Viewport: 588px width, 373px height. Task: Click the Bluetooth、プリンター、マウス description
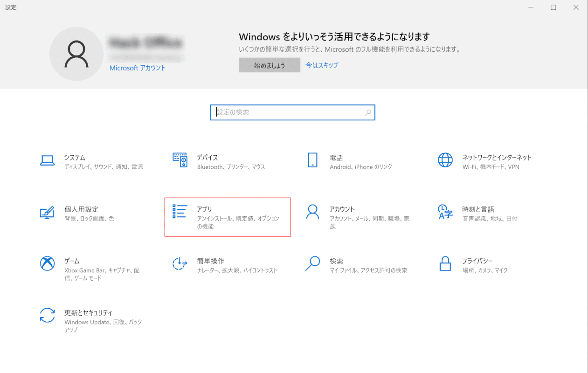click(231, 167)
